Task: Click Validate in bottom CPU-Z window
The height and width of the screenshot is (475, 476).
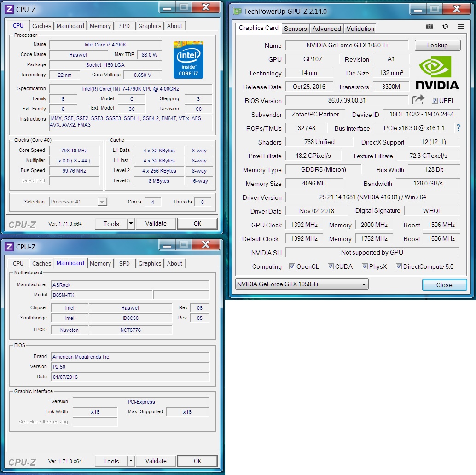Action: tap(156, 461)
